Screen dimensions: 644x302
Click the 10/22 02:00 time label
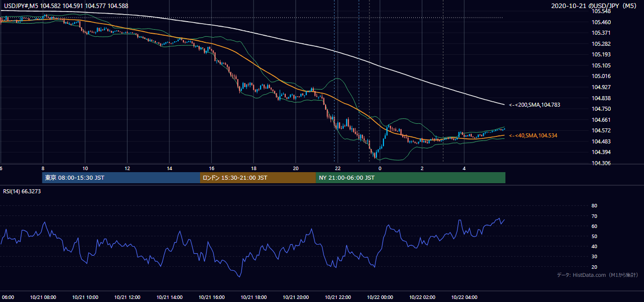coord(422,297)
